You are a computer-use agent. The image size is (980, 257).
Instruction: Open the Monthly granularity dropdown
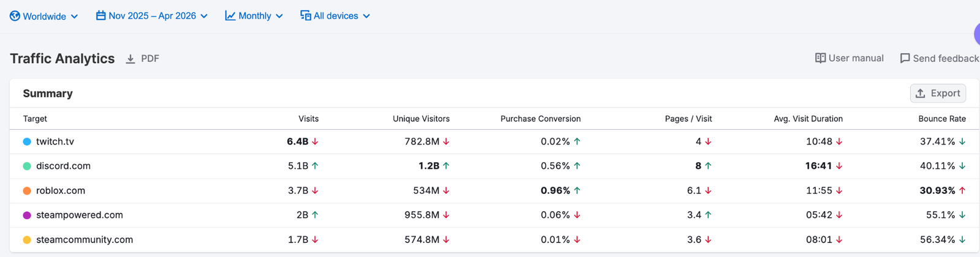(x=254, y=16)
